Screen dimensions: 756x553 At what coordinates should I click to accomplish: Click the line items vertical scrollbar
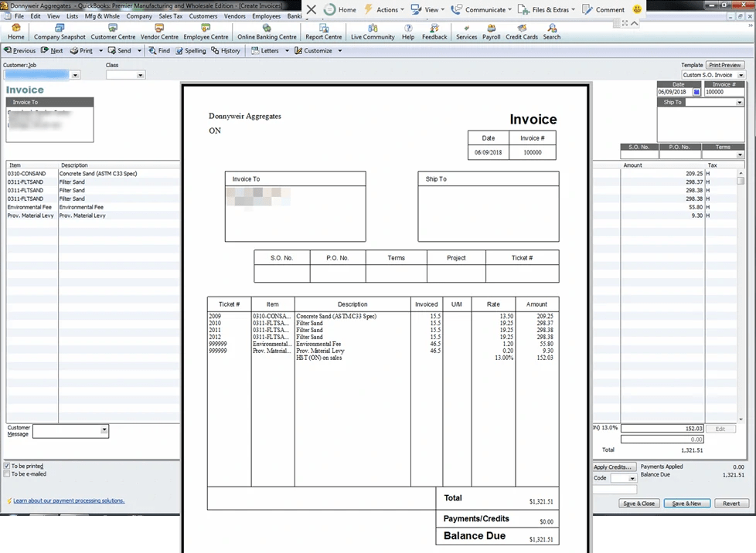click(x=741, y=297)
